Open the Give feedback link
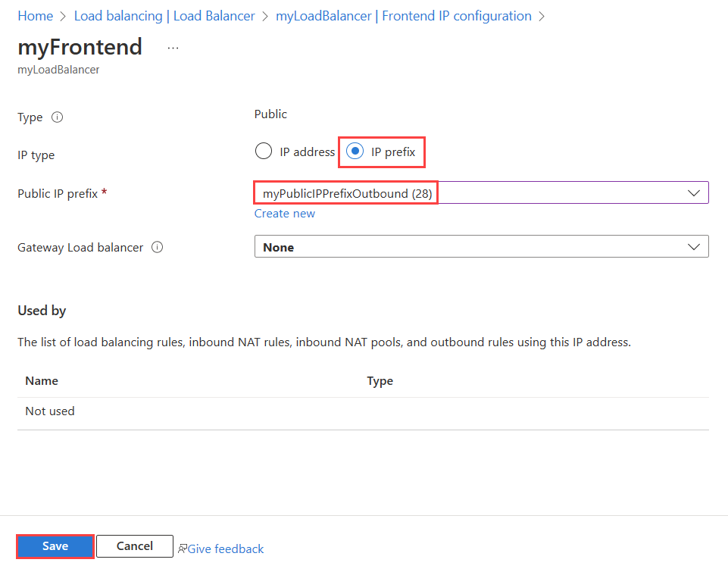 (226, 549)
